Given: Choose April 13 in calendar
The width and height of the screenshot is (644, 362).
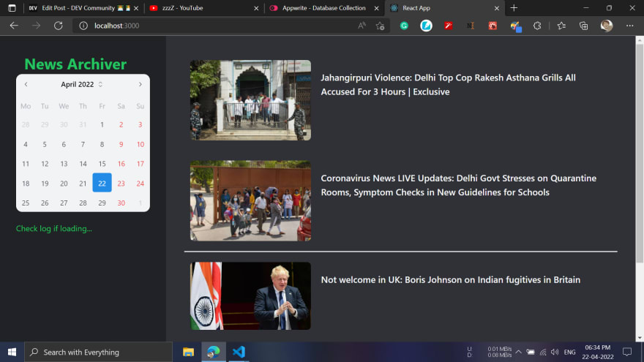Looking at the screenshot, I should [x=64, y=164].
